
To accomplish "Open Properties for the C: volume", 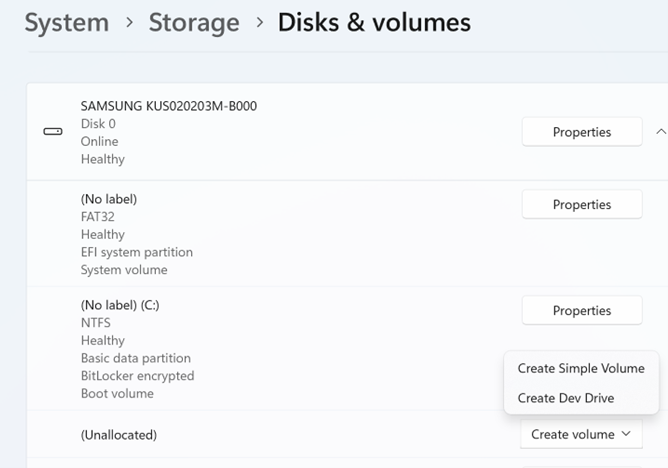I will (581, 311).
